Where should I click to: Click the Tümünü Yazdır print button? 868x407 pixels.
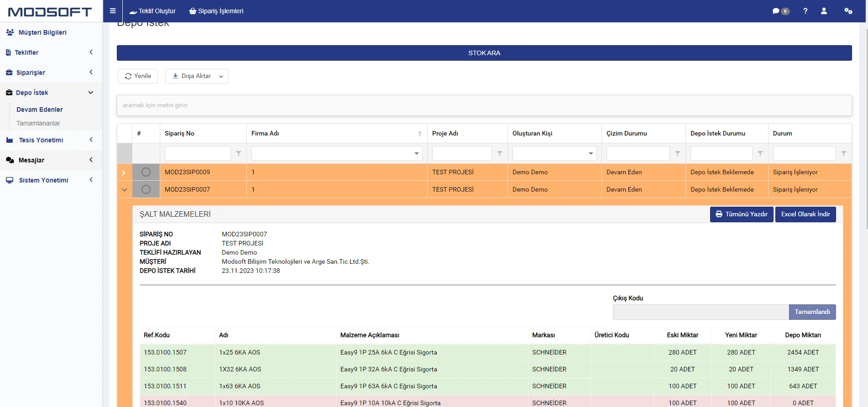point(742,214)
